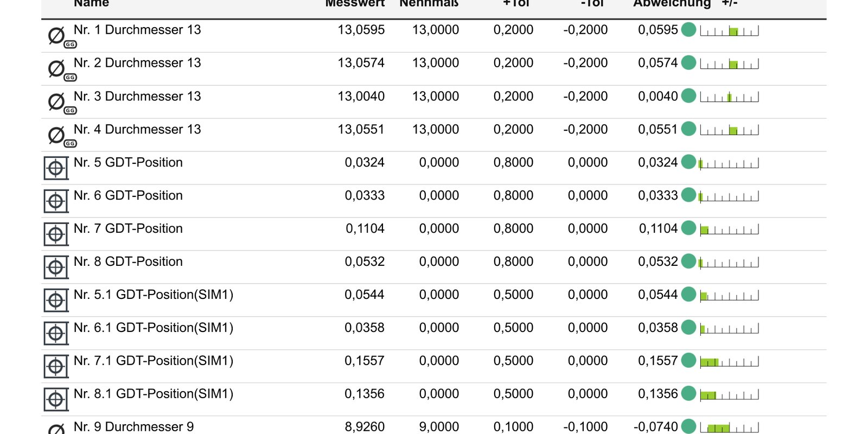Screen dimensions: 868x434
Task: Click the green status dot for Nr. 2
Action: click(688, 63)
